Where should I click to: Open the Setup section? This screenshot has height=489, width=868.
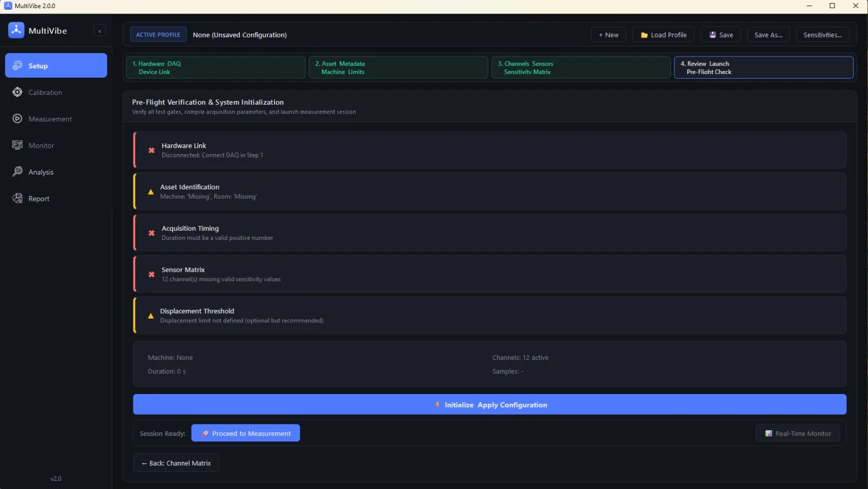click(56, 66)
